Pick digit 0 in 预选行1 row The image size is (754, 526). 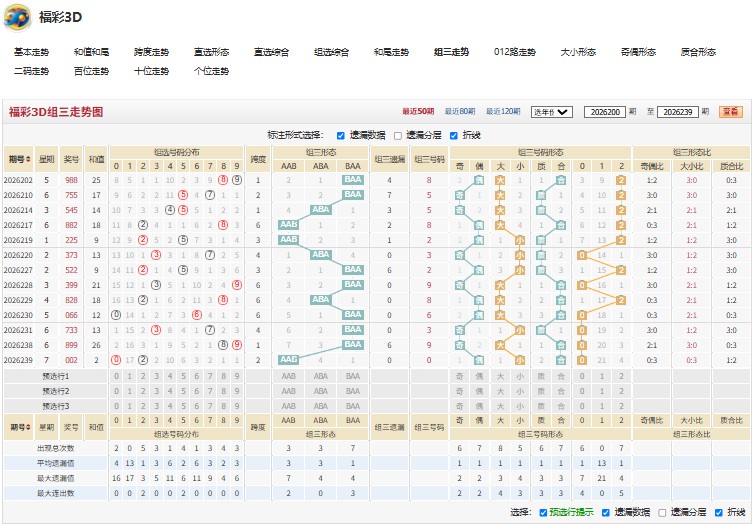click(116, 376)
